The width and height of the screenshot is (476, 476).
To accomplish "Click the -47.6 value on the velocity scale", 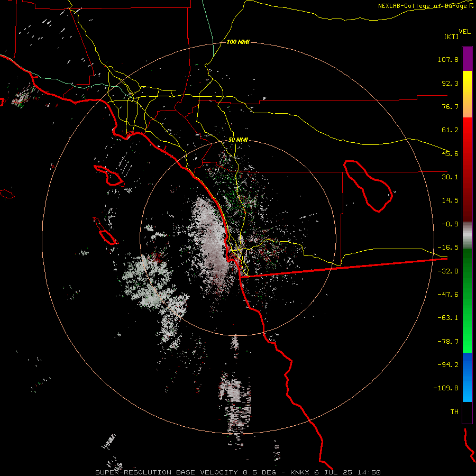I will (x=448, y=295).
